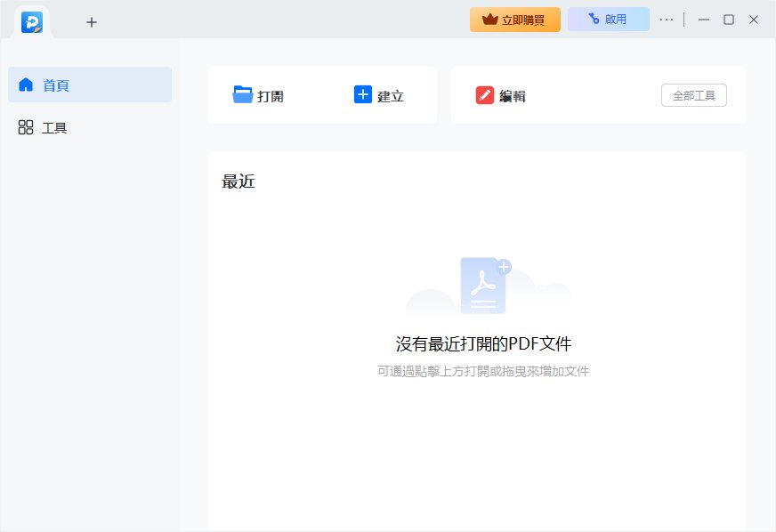Open a new tab with the plus button

pos(91,21)
